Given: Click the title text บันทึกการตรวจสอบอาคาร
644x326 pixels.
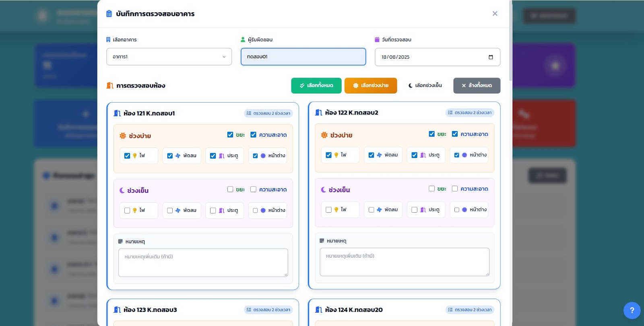Looking at the screenshot, I should tap(155, 14).
